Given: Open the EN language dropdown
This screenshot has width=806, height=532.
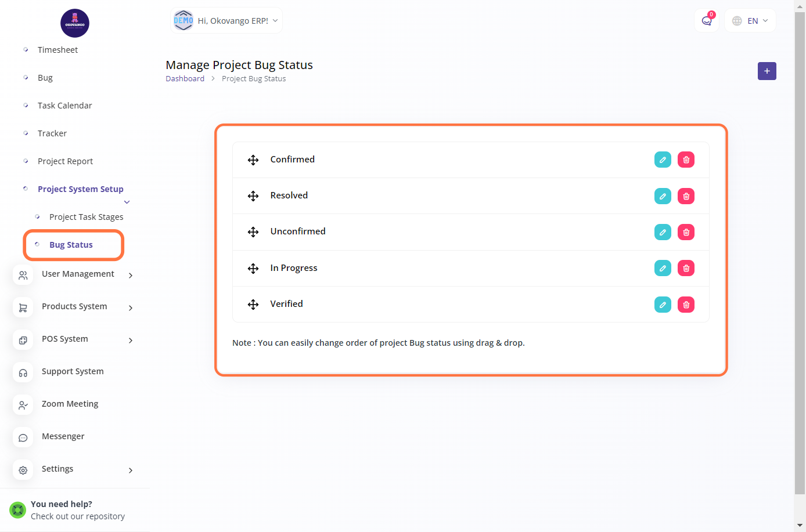Looking at the screenshot, I should 750,21.
